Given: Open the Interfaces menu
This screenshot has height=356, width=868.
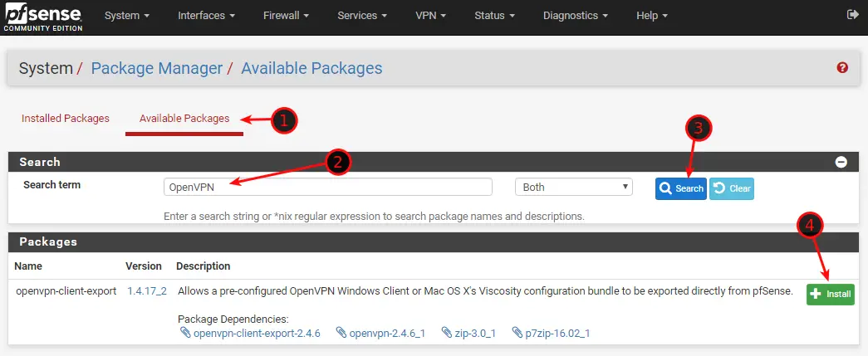Looking at the screenshot, I should (x=206, y=16).
